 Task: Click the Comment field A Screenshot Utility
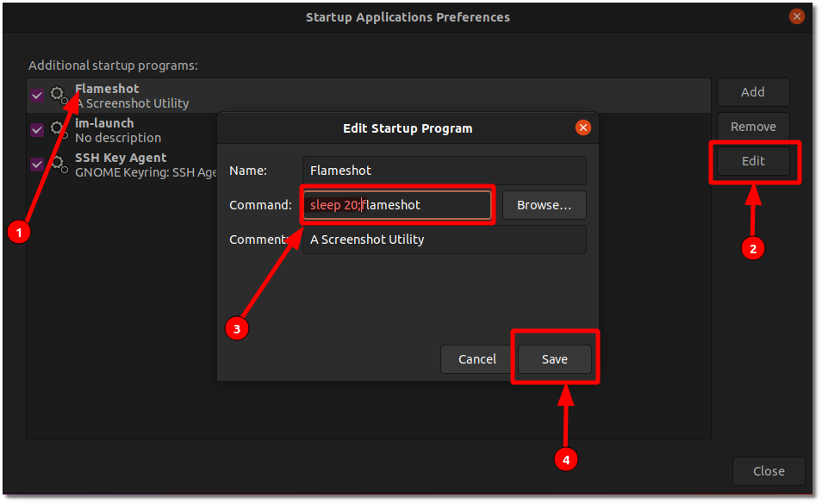pos(444,240)
